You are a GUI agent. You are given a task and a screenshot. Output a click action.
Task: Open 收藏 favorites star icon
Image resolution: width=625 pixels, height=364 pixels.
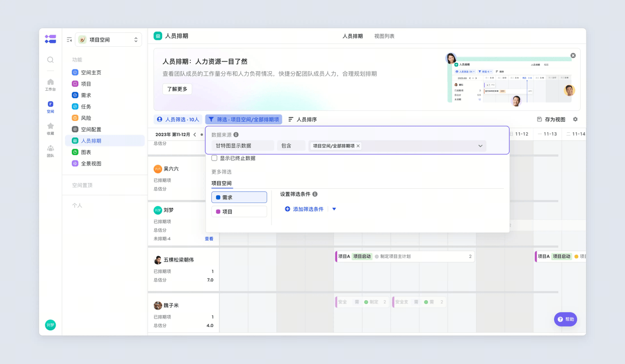click(50, 129)
